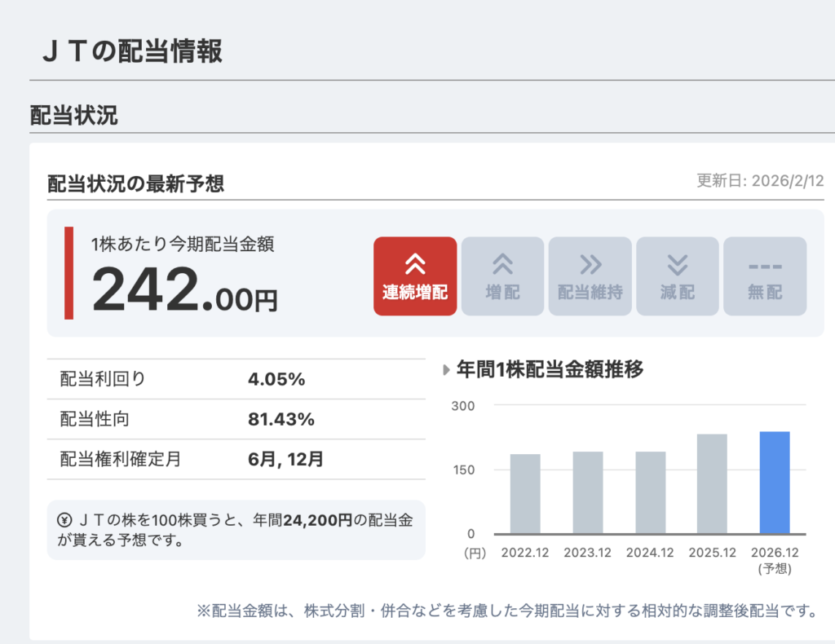Click the 連続増配 red status badge
The width and height of the screenshot is (835, 644).
pos(415,276)
